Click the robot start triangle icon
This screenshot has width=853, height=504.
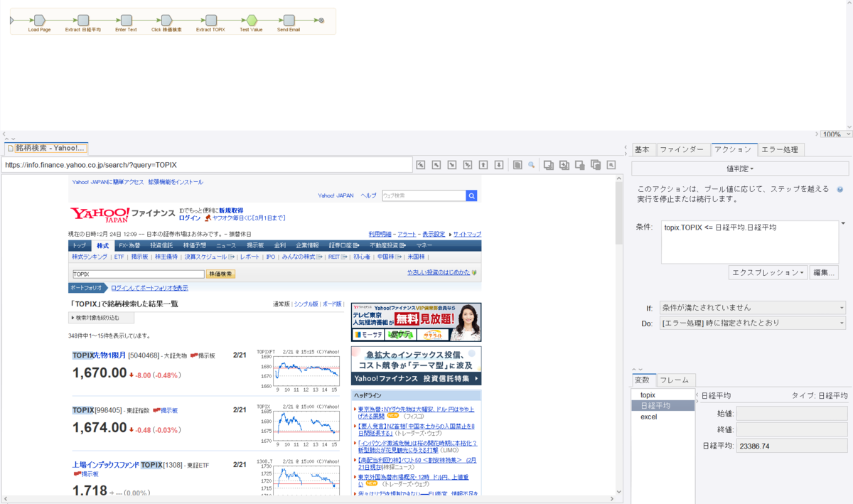[x=12, y=21]
